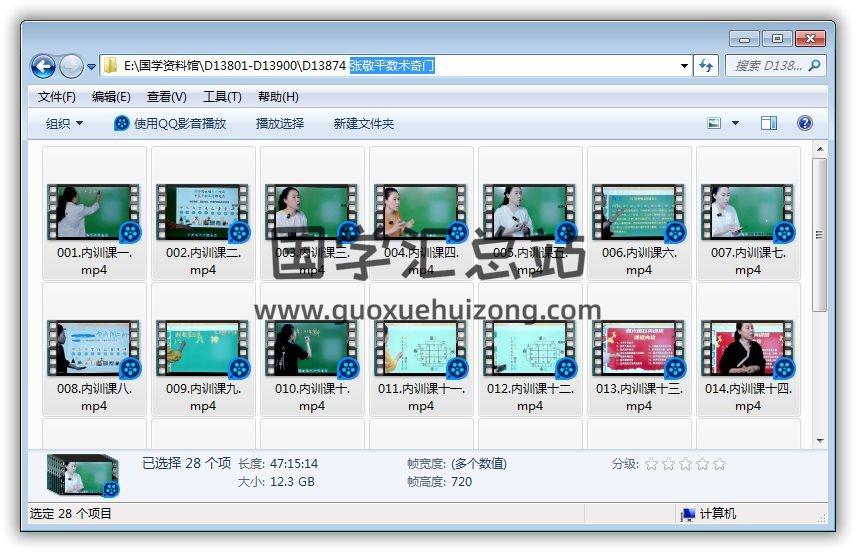Expand the 组织 dropdown
Screen dimensions: 856x552
tap(64, 123)
